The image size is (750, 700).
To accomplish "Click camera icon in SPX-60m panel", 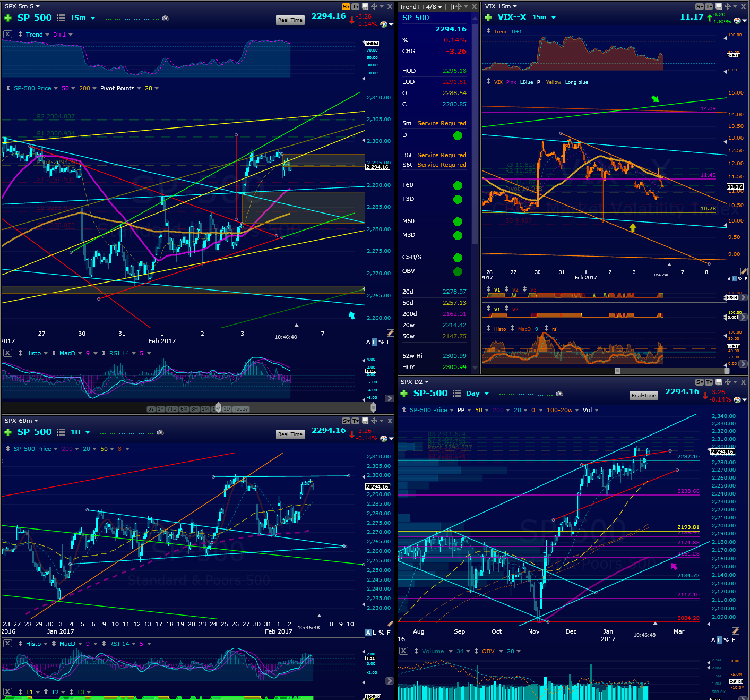I will click(x=160, y=432).
